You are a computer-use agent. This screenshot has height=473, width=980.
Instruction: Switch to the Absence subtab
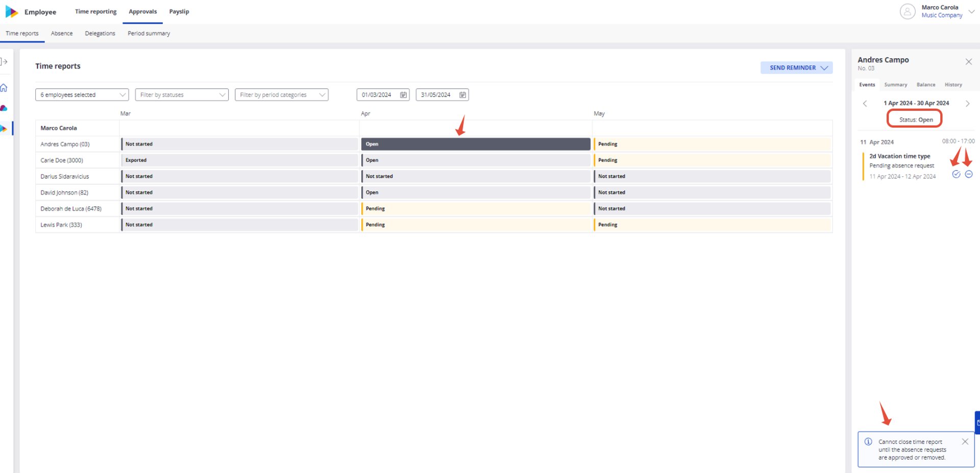(x=62, y=34)
